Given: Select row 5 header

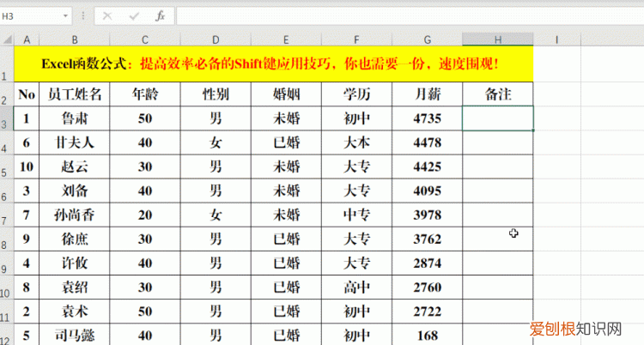Looking at the screenshot, I should click(x=7, y=166).
